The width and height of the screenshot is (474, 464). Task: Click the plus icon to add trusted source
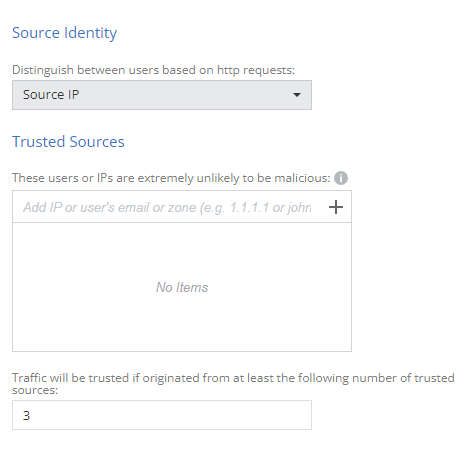(x=336, y=207)
